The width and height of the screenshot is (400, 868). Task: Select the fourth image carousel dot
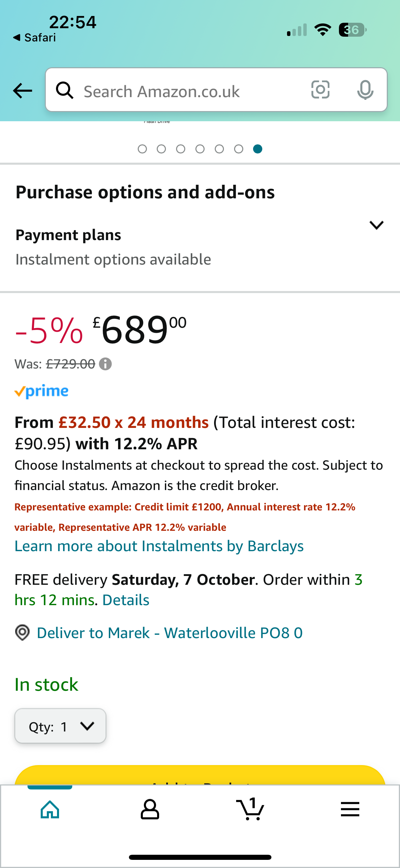[200, 149]
